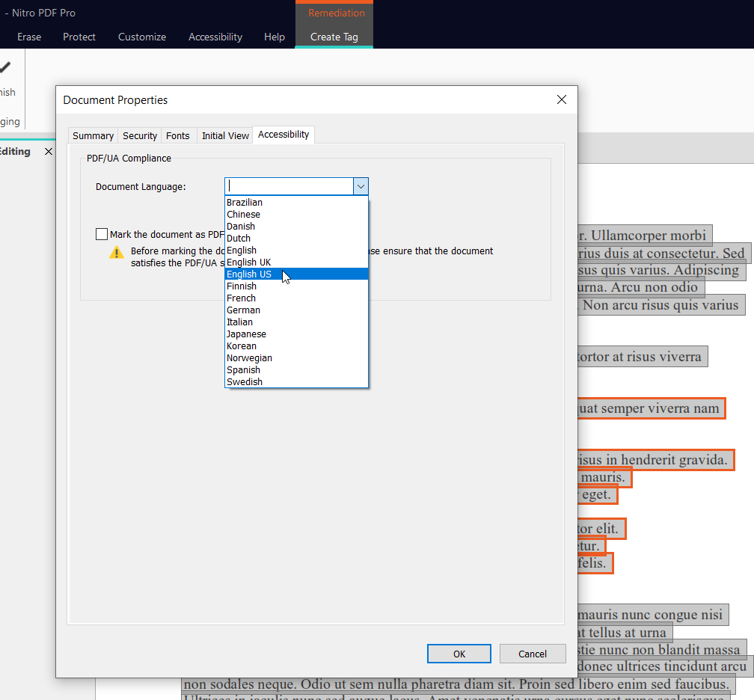Close the Editing panel with its X icon
Viewport: 754px width, 700px height.
[49, 151]
